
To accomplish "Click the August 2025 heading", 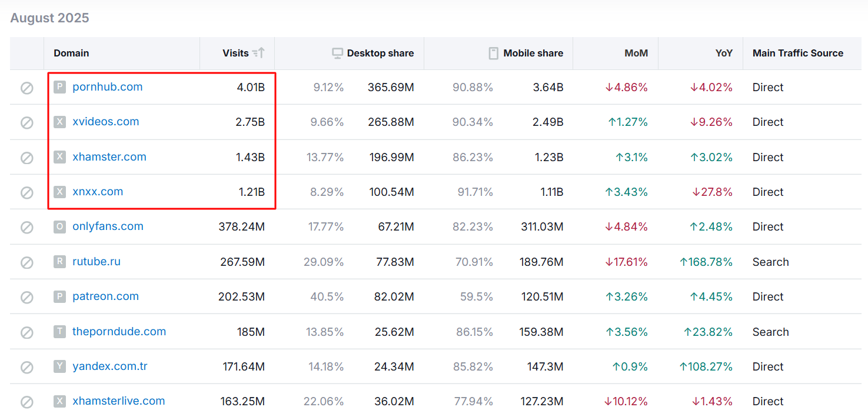I will click(50, 18).
